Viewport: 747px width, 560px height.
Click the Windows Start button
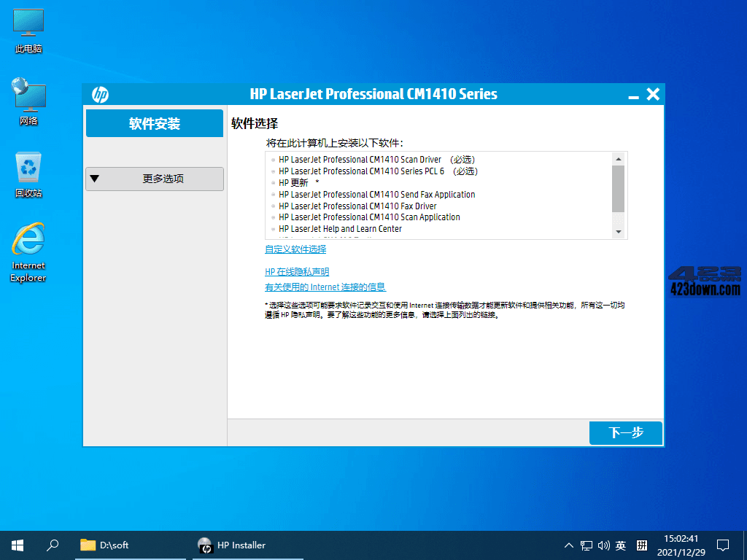(x=17, y=545)
